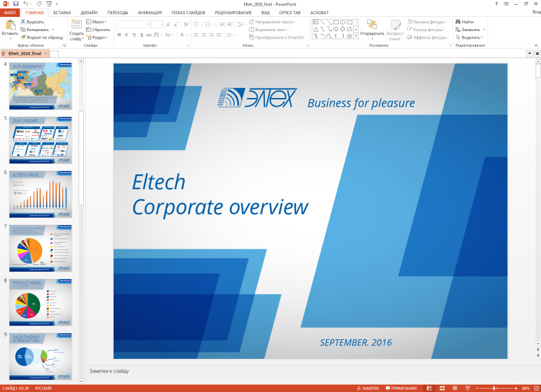Viewport: 541px width, 392px height.
Task: Save the presentation via quick access toolbar
Action: 16,4
